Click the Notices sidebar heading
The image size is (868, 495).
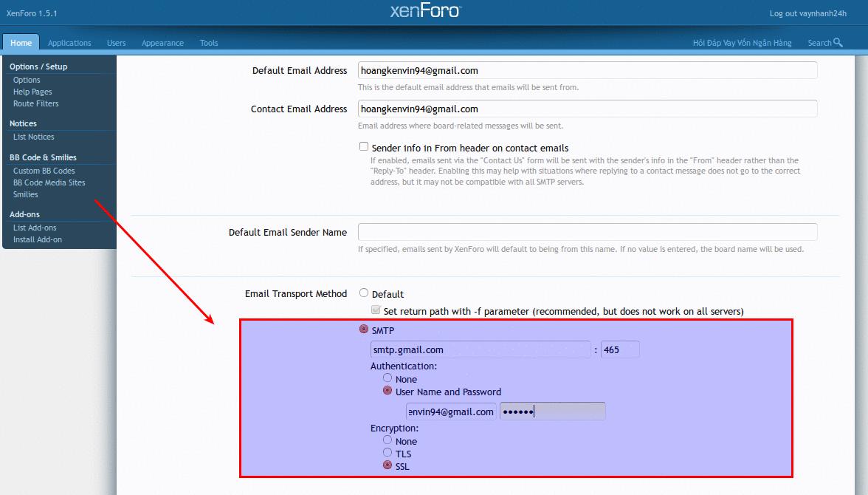(x=23, y=123)
